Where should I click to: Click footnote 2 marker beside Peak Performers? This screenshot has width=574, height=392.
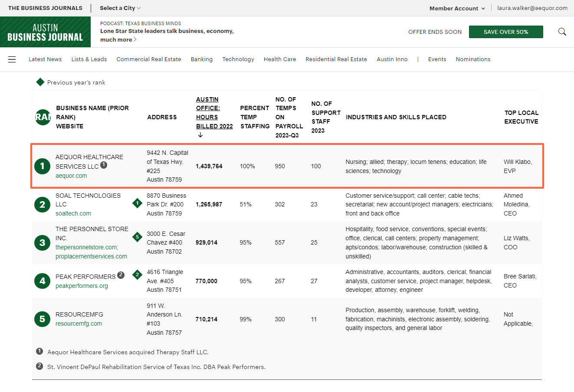pyautogui.click(x=121, y=275)
